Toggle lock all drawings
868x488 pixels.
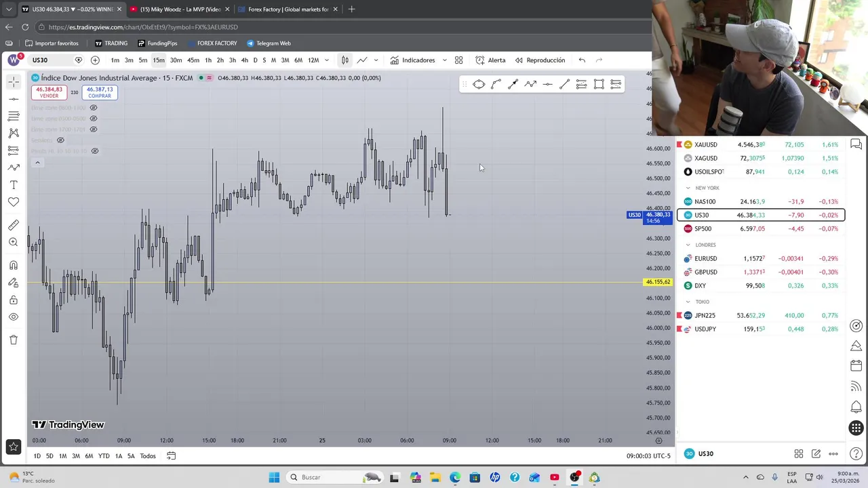coord(14,300)
